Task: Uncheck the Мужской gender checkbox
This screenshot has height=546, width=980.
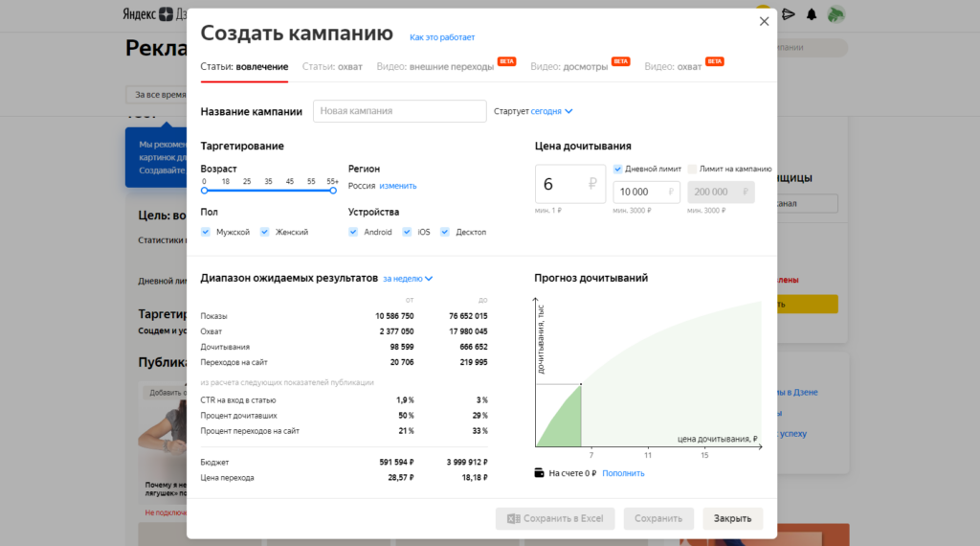Action: [x=206, y=232]
